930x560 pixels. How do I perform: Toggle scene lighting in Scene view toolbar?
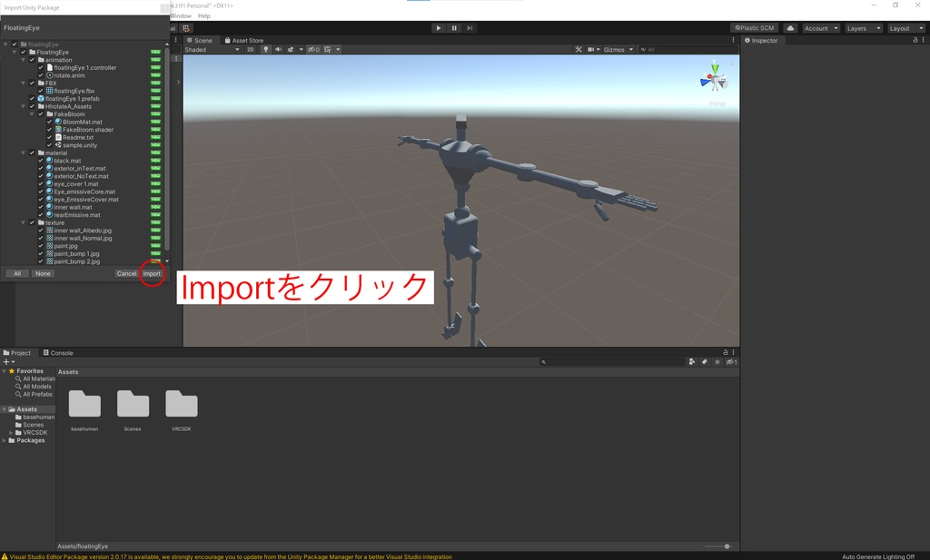click(x=266, y=49)
